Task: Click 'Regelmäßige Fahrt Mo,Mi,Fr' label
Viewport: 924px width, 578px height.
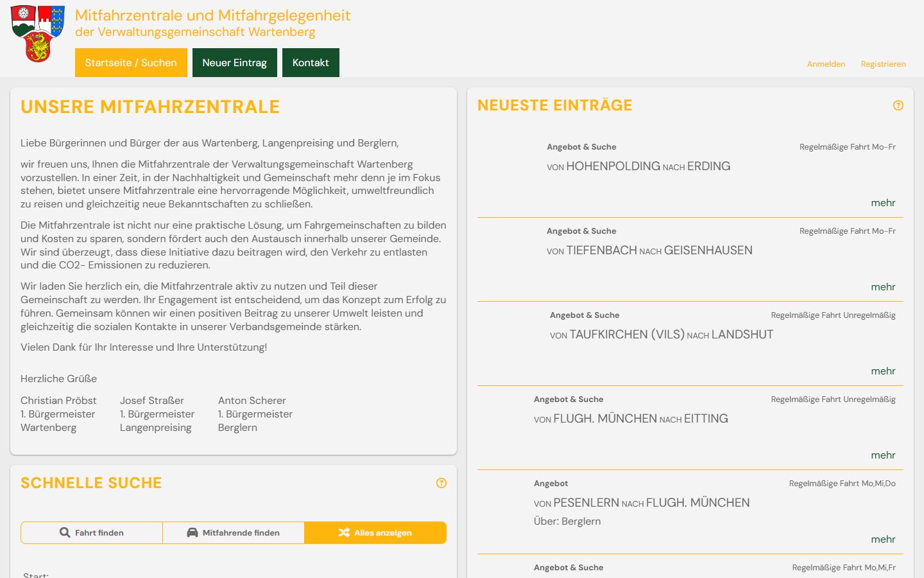Action: tap(844, 568)
